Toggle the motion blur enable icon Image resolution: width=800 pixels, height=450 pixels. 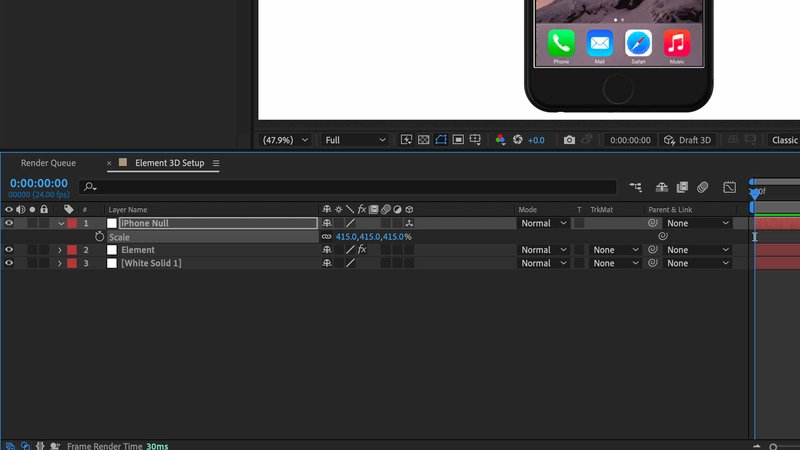pos(703,187)
